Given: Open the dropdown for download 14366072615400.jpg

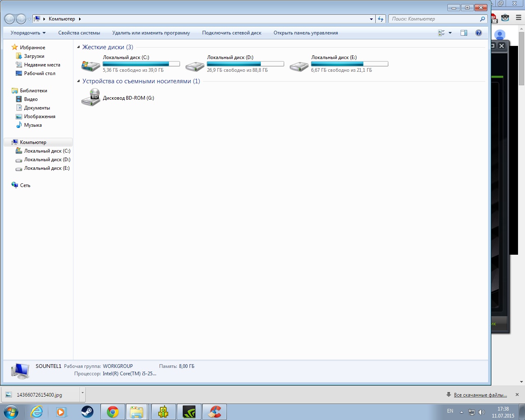Looking at the screenshot, I should pyautogui.click(x=82, y=394).
